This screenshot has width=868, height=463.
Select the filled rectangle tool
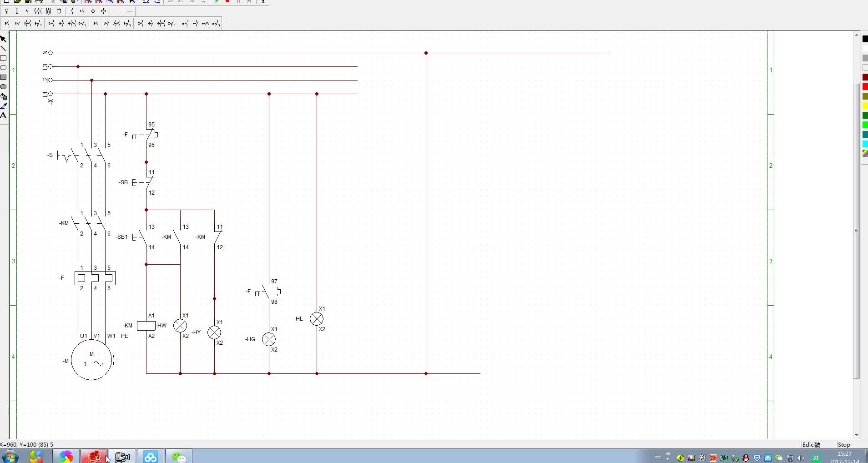click(3, 77)
